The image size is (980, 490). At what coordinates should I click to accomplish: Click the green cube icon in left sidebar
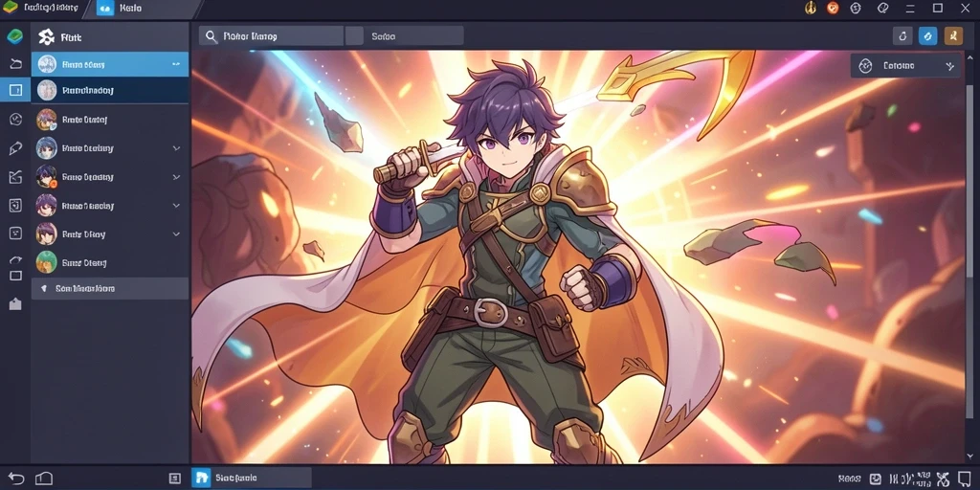pos(15,36)
